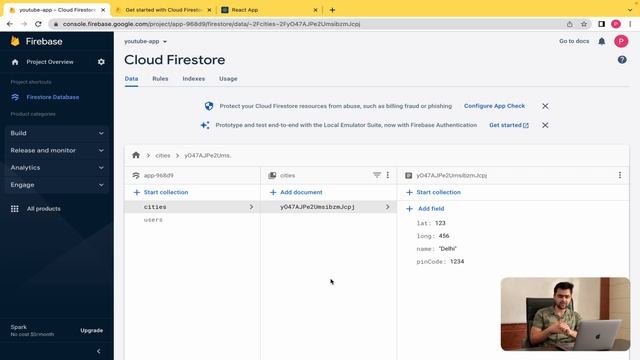Open the browser tab list dropdown arrow
This screenshot has width=640, height=360.
(630, 10)
